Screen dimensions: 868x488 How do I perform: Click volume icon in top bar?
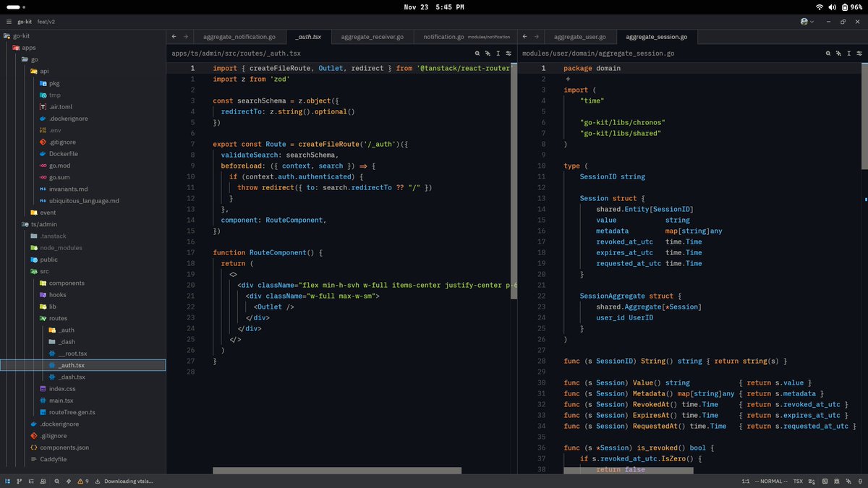point(833,7)
